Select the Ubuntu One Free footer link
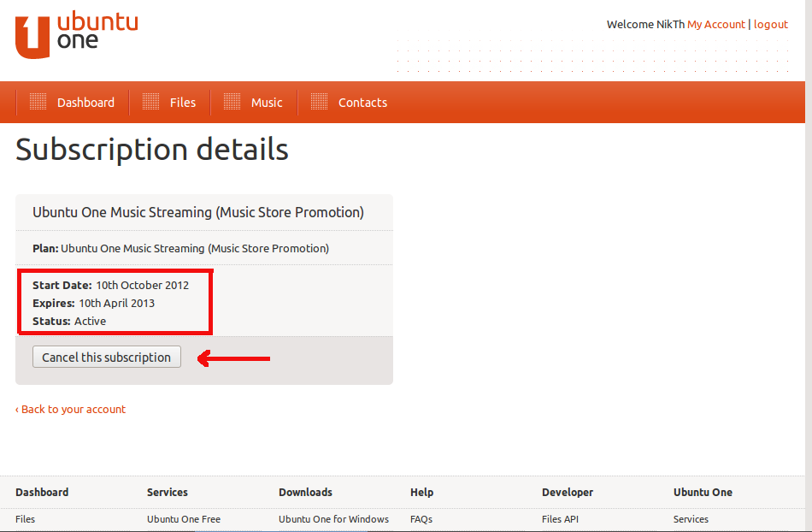This screenshot has height=532, width=812. tap(183, 519)
